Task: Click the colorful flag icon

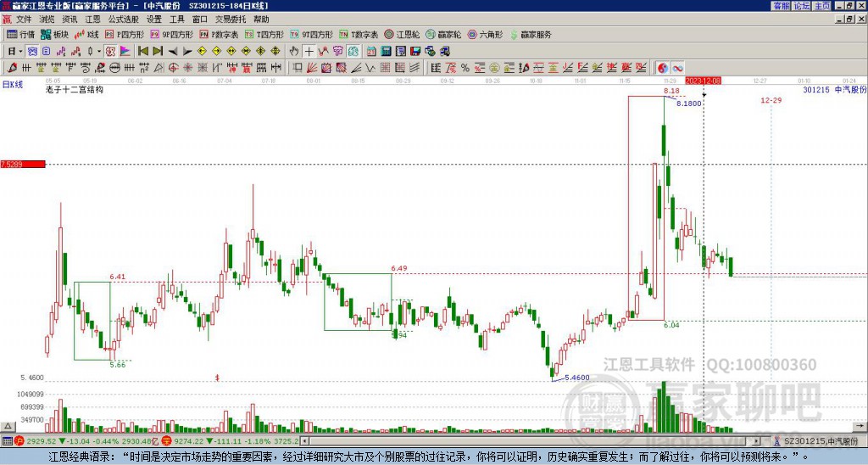Action: click(125, 52)
